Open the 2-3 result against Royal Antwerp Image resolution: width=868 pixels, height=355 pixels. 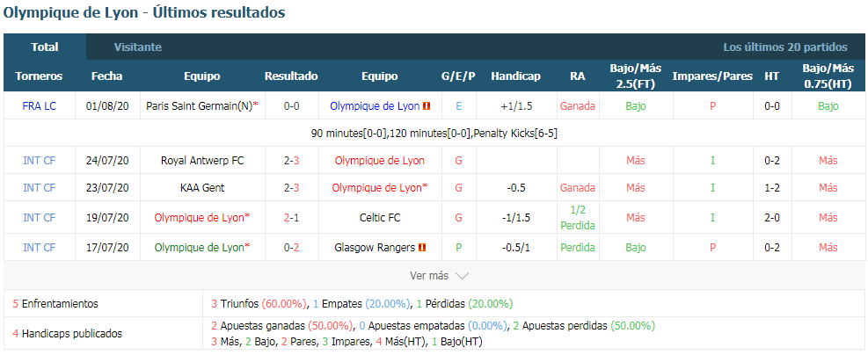(292, 161)
